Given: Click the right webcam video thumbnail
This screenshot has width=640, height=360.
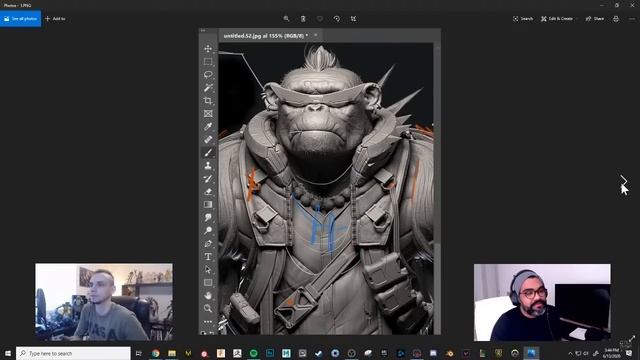Looking at the screenshot, I should (x=542, y=302).
